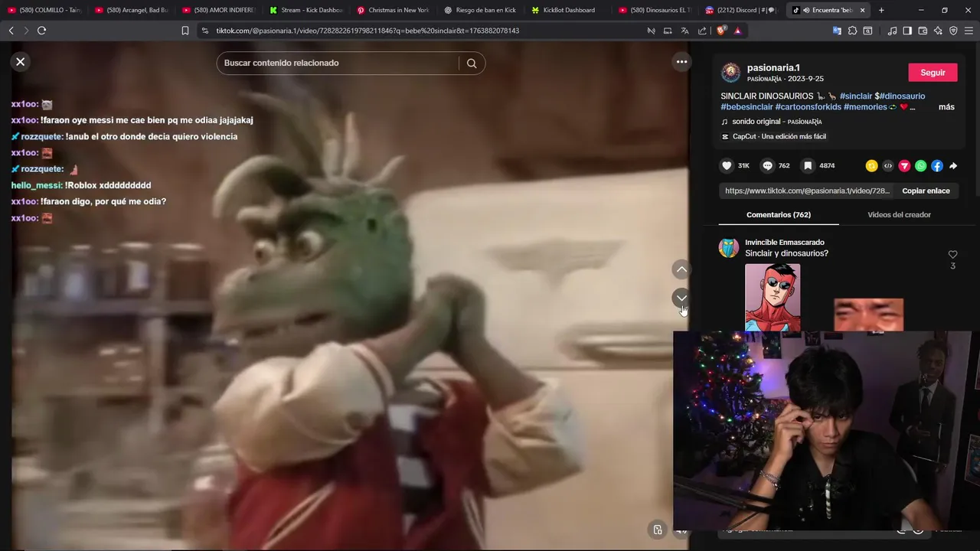Get embed code via the code icon
This screenshot has height=551, width=980.
pyautogui.click(x=888, y=165)
